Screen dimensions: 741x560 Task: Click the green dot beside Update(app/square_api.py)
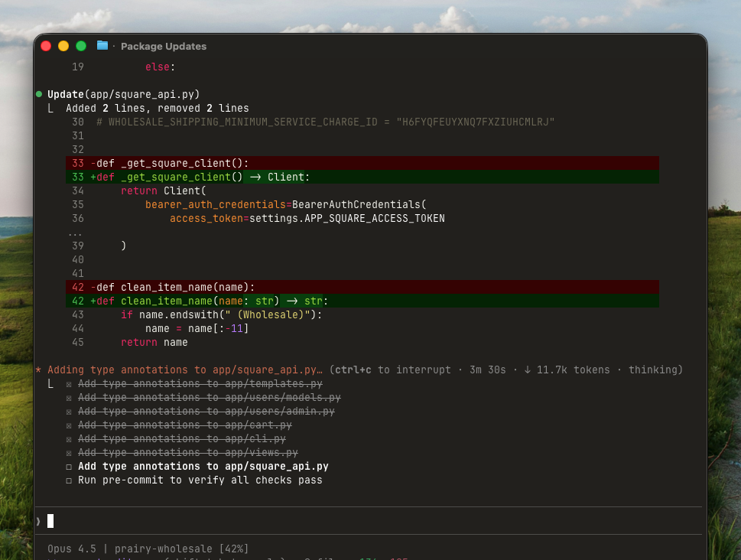tap(39, 94)
